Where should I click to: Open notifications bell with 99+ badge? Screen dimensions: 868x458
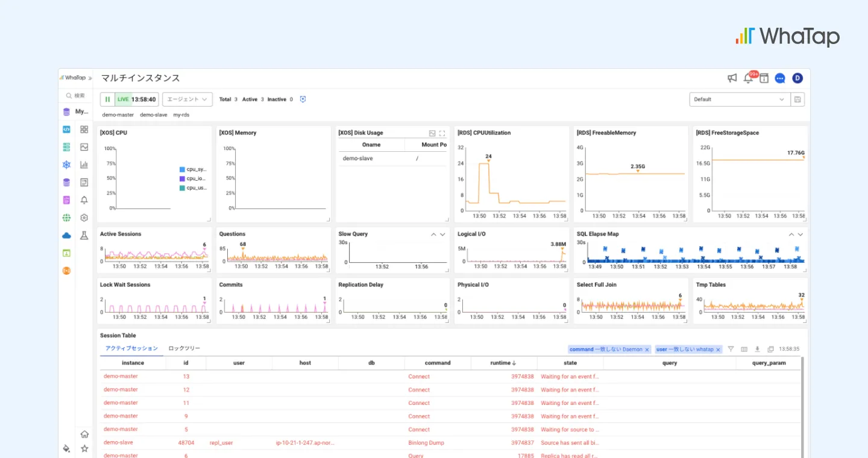click(x=749, y=78)
